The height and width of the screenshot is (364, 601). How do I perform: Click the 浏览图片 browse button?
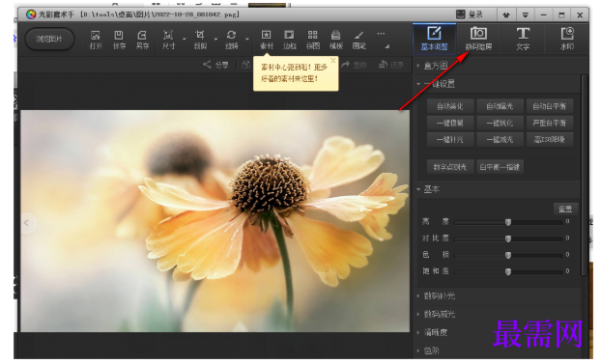point(49,39)
